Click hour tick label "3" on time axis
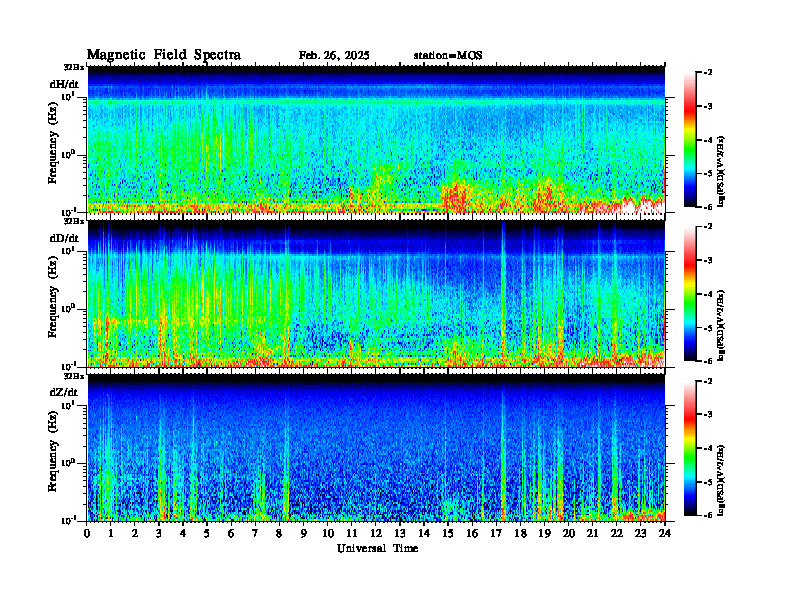792x612 pixels. pyautogui.click(x=159, y=534)
